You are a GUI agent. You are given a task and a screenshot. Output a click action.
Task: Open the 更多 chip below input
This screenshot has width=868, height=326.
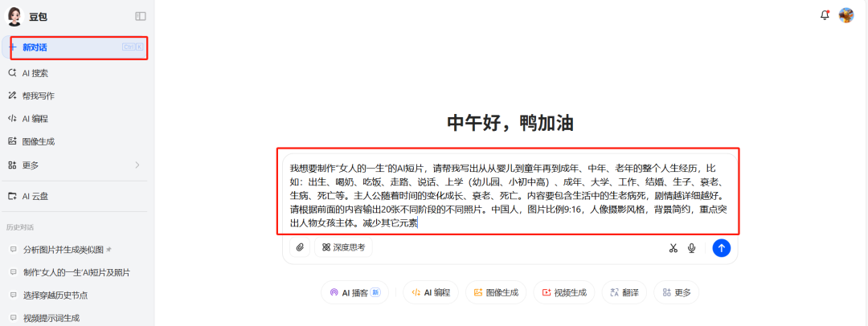(676, 293)
